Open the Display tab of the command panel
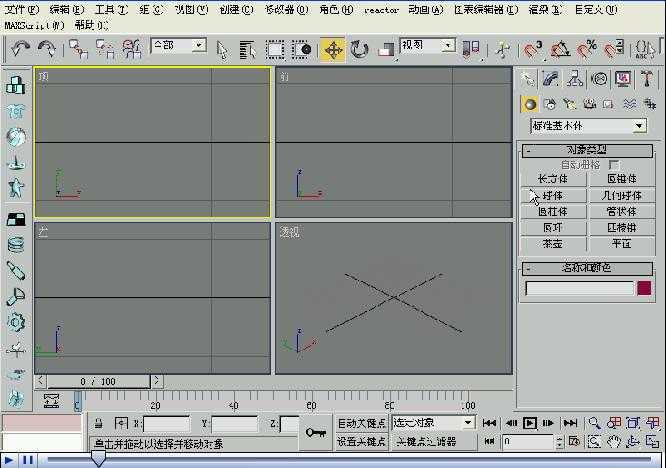Viewport: 666px width, 468px height. click(x=623, y=79)
